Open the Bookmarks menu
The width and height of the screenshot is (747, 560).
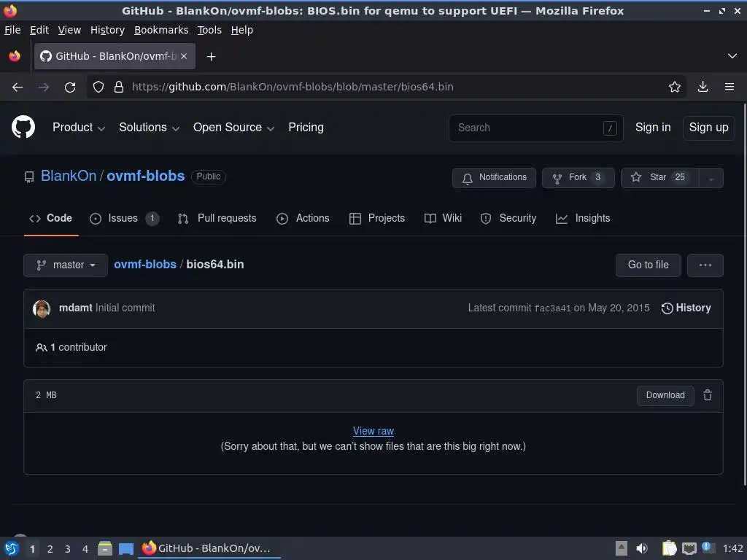point(161,30)
